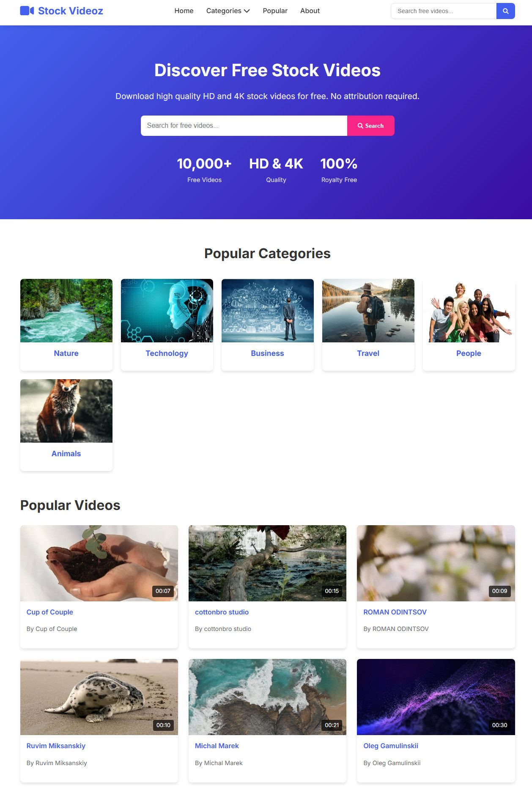Screen dimensions: 532x788
Task: Open the Nature category thumbnail
Action: click(66, 311)
